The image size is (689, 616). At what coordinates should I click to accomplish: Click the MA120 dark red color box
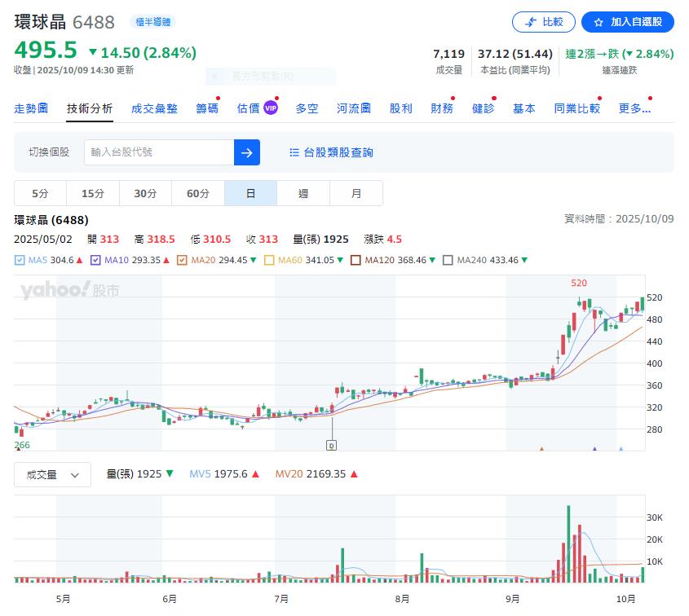(356, 261)
